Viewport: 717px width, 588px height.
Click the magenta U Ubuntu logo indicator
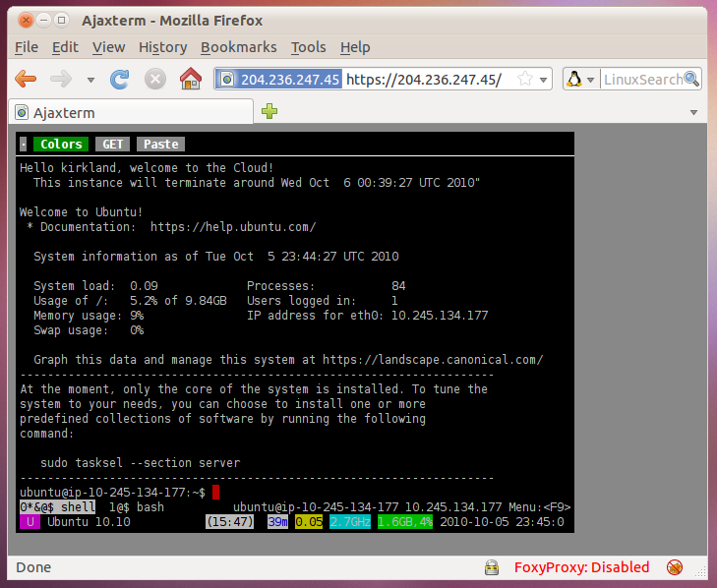[x=30, y=522]
